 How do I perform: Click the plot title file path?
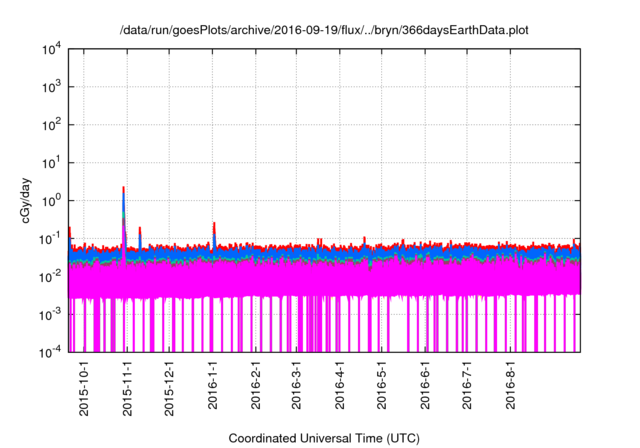tap(324, 31)
